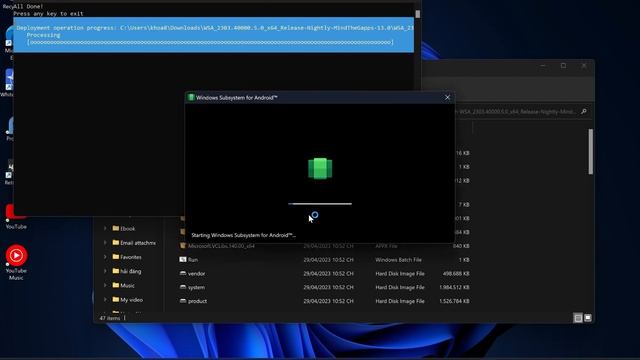Screen dimensions: 640x360
Task: Click the vendor file disk icon
Action: (x=183, y=273)
